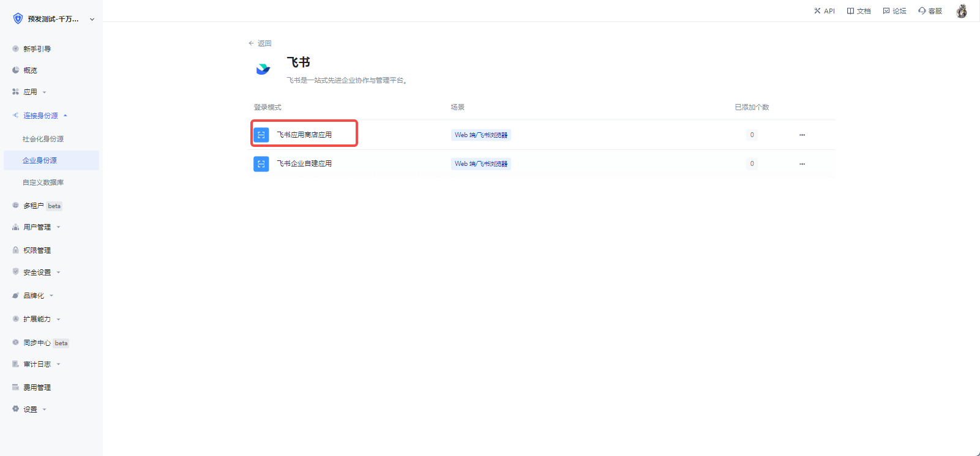Select 自定义数据库 in the sidebar

tap(43, 182)
